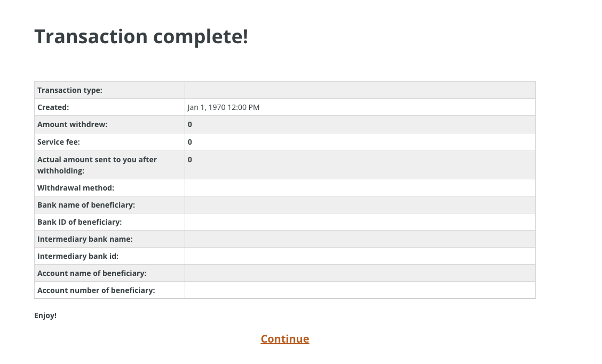Select the "Account name of beneficiary:" label
602x364 pixels.
click(92, 273)
